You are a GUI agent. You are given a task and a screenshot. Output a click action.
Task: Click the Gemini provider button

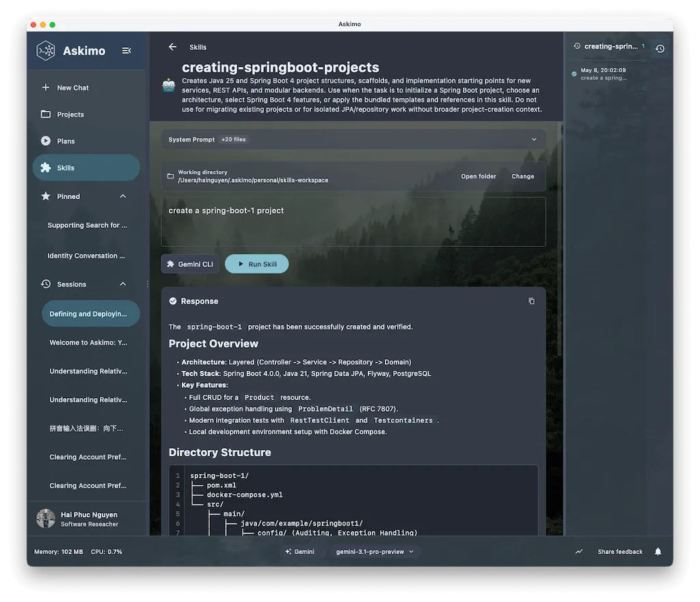(300, 551)
